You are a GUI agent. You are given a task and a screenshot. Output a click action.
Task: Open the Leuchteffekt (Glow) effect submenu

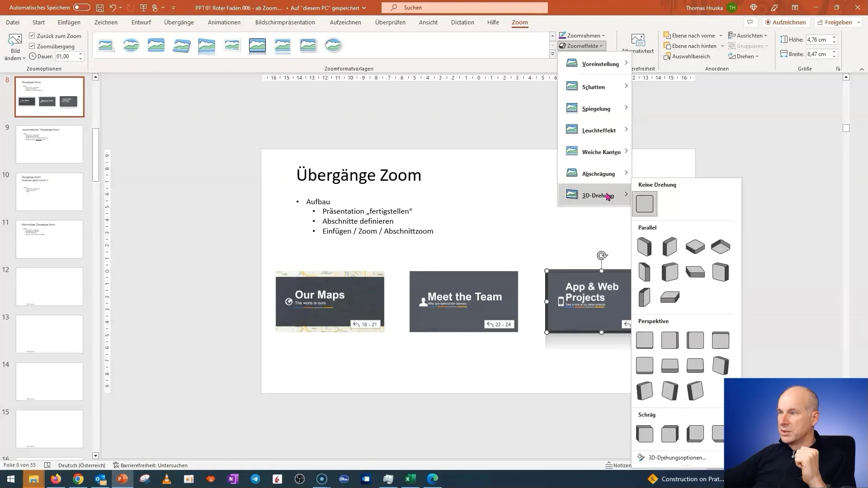(599, 130)
